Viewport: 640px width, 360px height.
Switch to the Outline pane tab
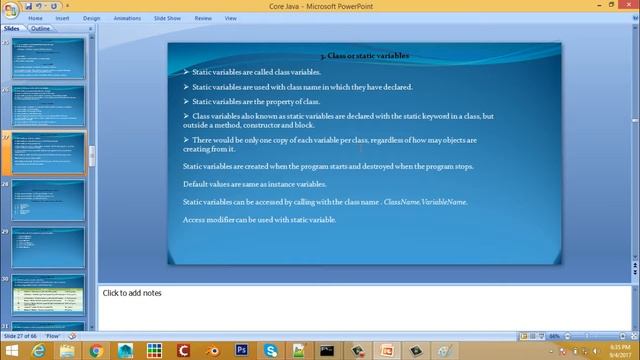point(40,29)
